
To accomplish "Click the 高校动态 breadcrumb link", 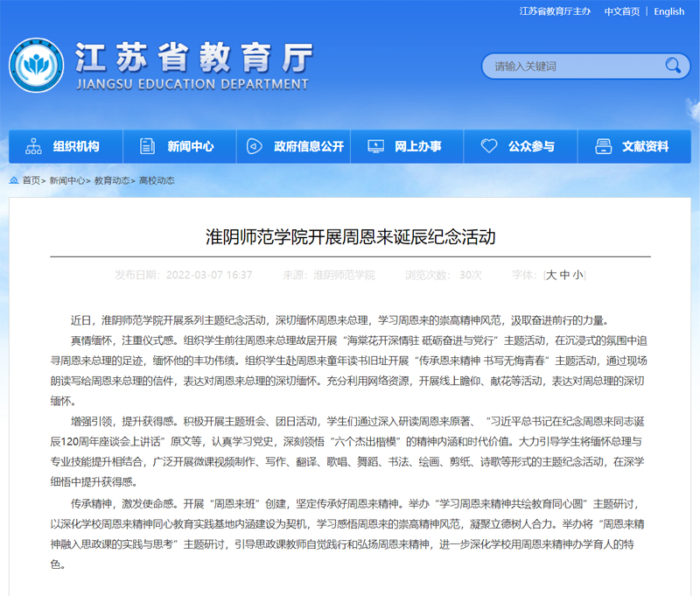I will [157, 180].
